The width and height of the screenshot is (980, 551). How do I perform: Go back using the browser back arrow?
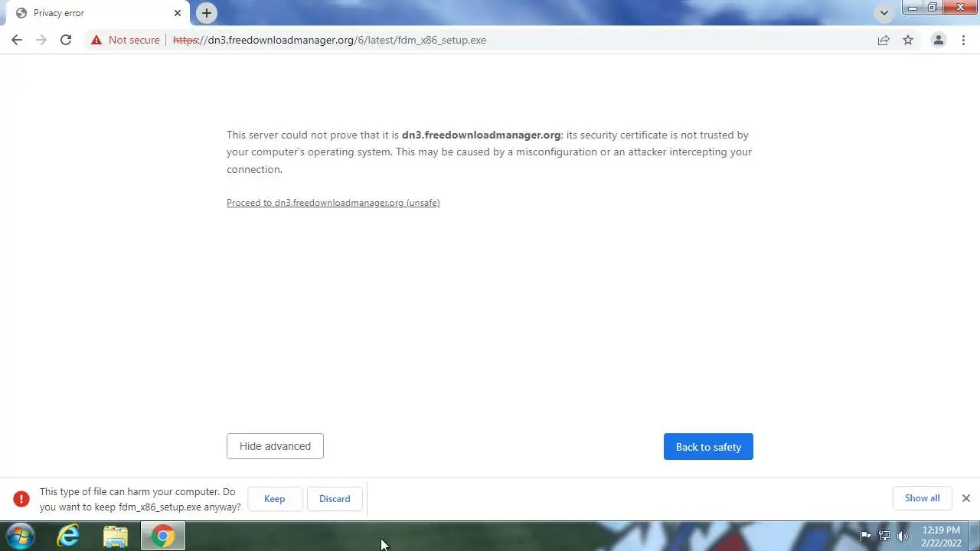(17, 40)
